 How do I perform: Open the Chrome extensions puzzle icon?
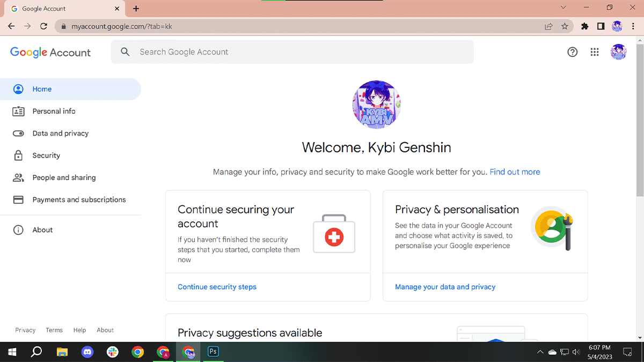point(585,26)
